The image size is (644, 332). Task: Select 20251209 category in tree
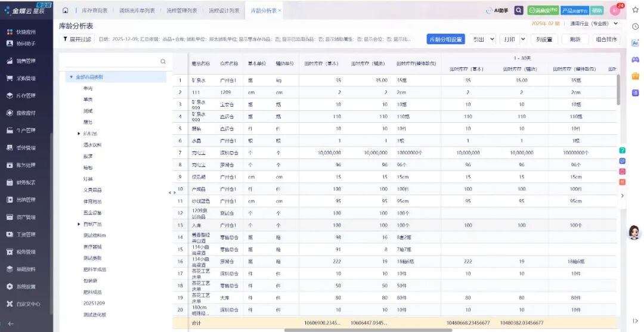point(94,303)
